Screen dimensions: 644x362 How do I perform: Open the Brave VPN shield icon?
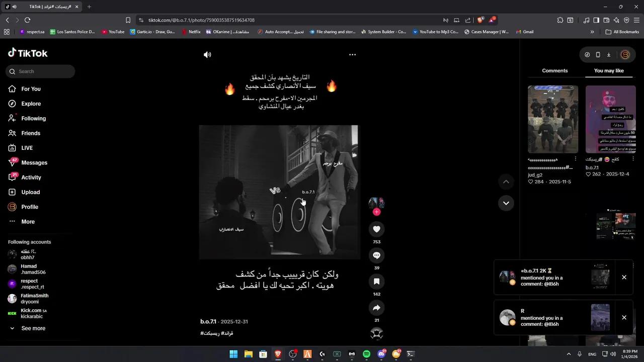(x=626, y=20)
